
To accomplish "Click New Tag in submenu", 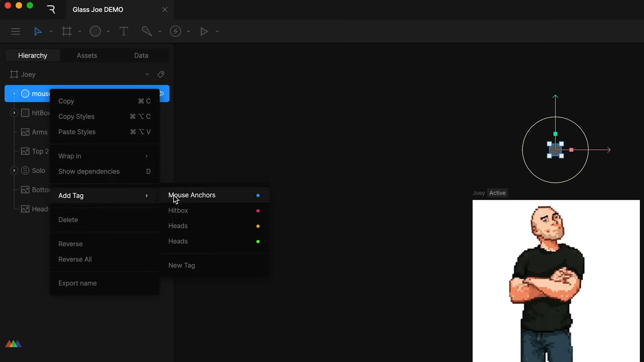I will click(181, 265).
